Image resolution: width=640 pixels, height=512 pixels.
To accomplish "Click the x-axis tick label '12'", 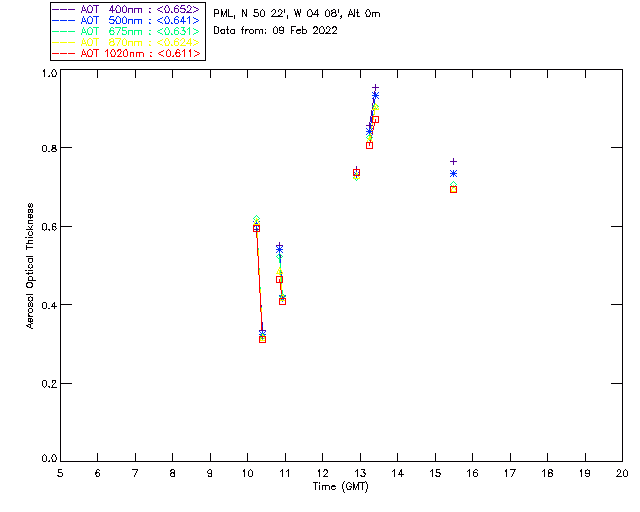I will 322,473.
